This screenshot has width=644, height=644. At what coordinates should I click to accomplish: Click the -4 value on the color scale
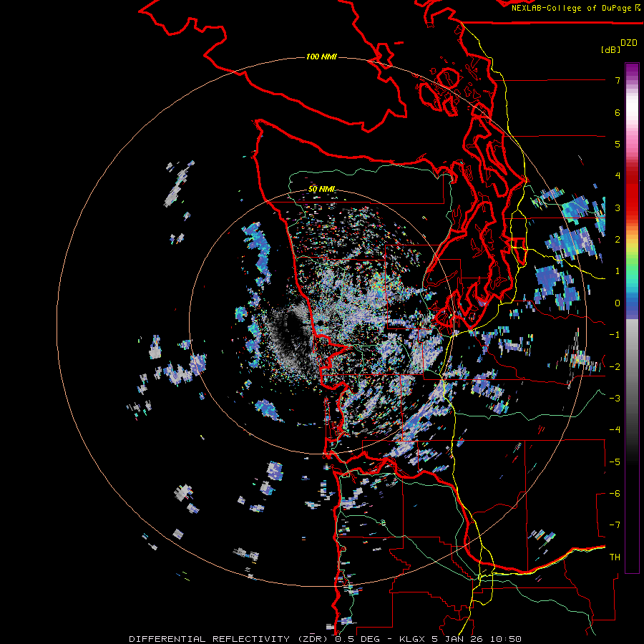coord(615,430)
